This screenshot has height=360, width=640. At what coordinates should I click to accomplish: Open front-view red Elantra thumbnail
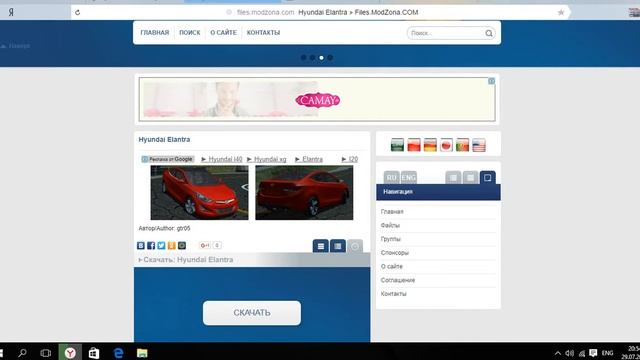(199, 193)
